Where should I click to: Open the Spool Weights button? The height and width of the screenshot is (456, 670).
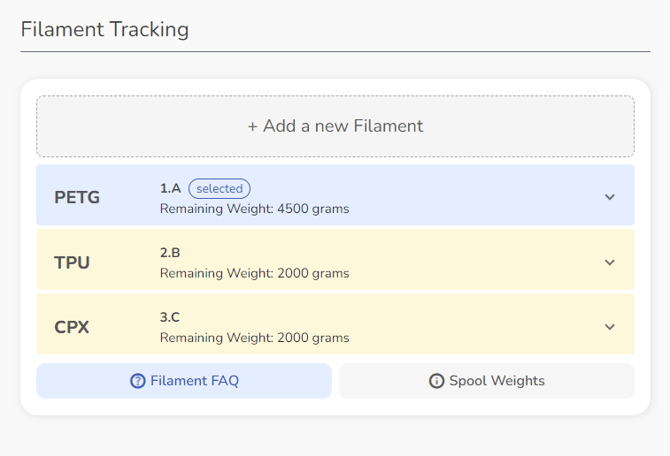click(x=487, y=381)
